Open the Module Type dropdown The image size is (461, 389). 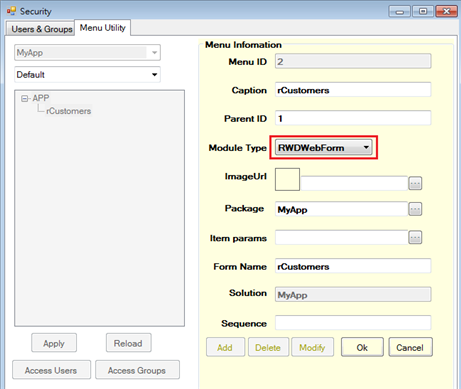(324, 148)
